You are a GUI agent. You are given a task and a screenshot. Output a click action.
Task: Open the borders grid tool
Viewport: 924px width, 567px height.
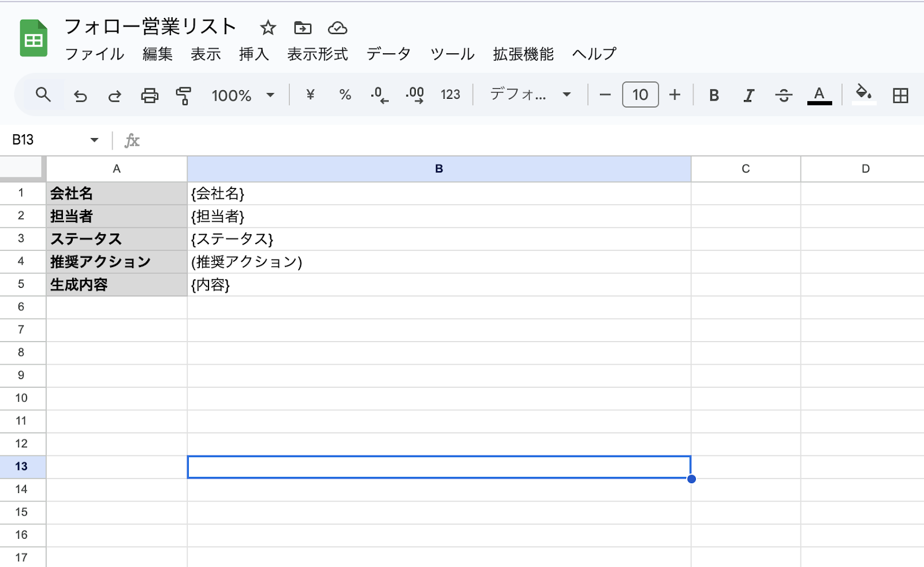[900, 95]
